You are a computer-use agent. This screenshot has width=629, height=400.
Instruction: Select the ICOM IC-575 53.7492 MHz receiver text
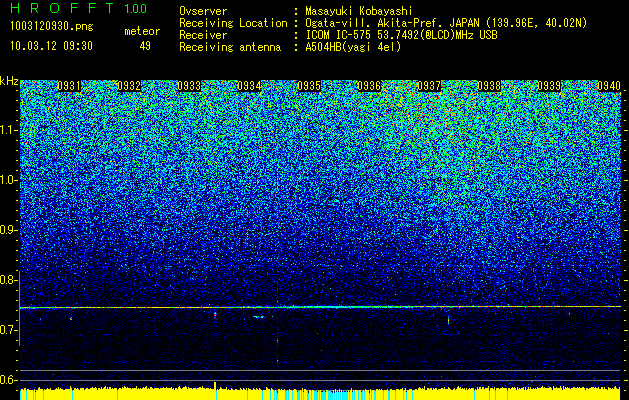coord(401,35)
